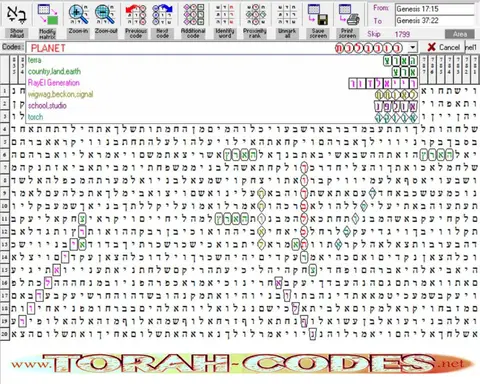
Task: Go to Previous code icon
Action: (136, 14)
